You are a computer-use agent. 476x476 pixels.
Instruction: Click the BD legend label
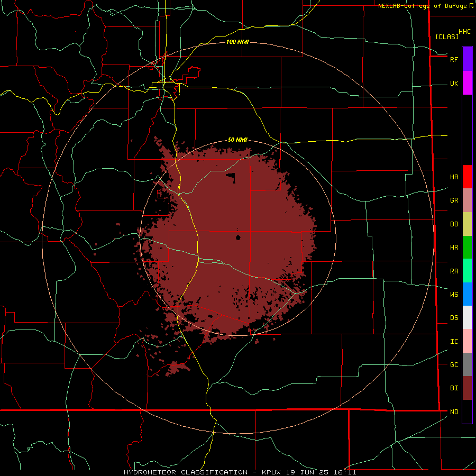(x=454, y=224)
